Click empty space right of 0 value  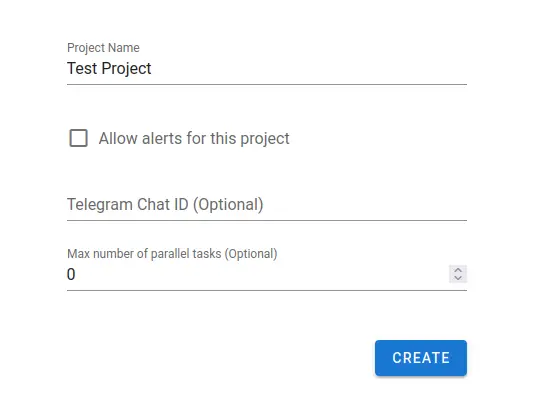click(261, 274)
